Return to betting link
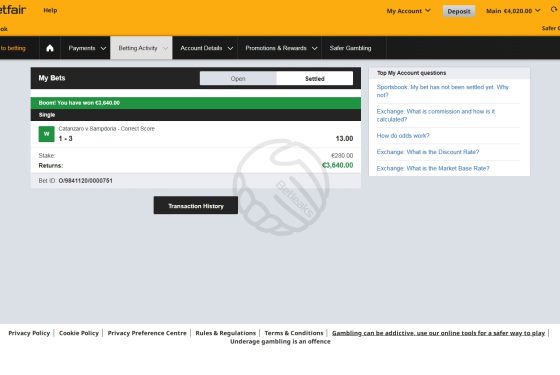 point(13,48)
